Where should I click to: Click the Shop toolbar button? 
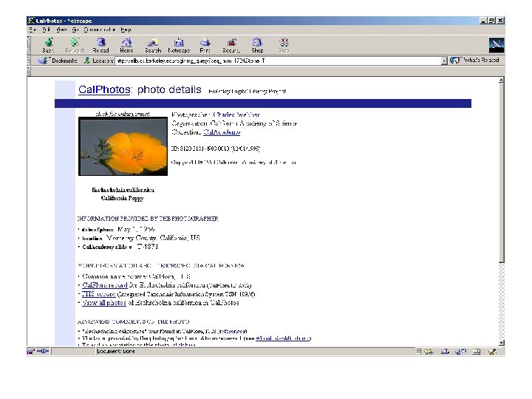coord(257,45)
